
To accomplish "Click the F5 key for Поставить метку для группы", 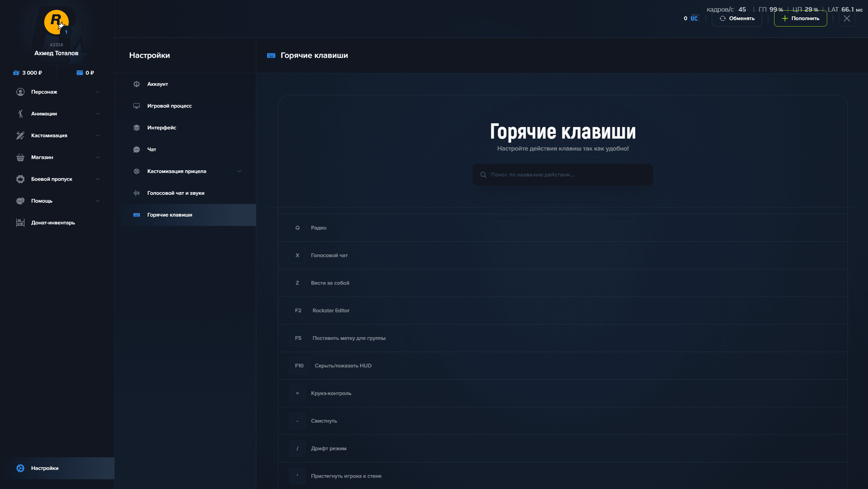I will [298, 338].
